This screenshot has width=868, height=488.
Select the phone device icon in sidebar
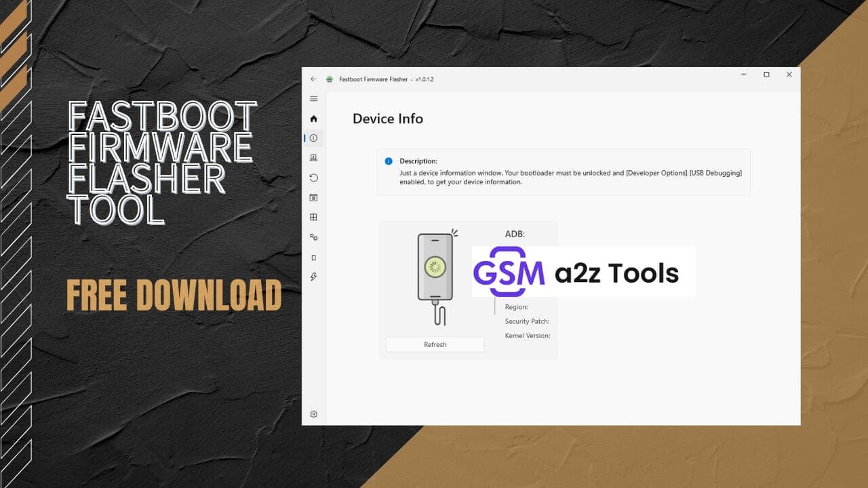coord(313,256)
